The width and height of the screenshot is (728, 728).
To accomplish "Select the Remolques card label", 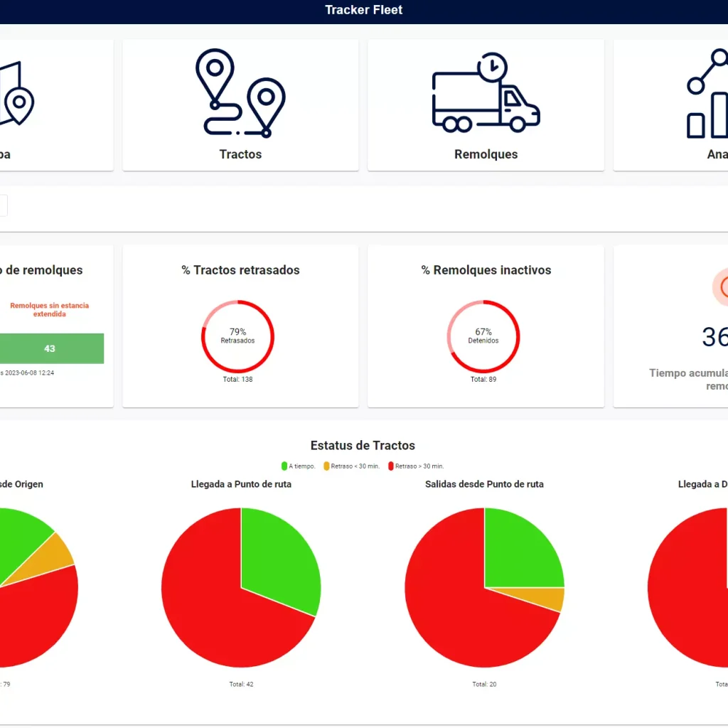I will [x=486, y=154].
